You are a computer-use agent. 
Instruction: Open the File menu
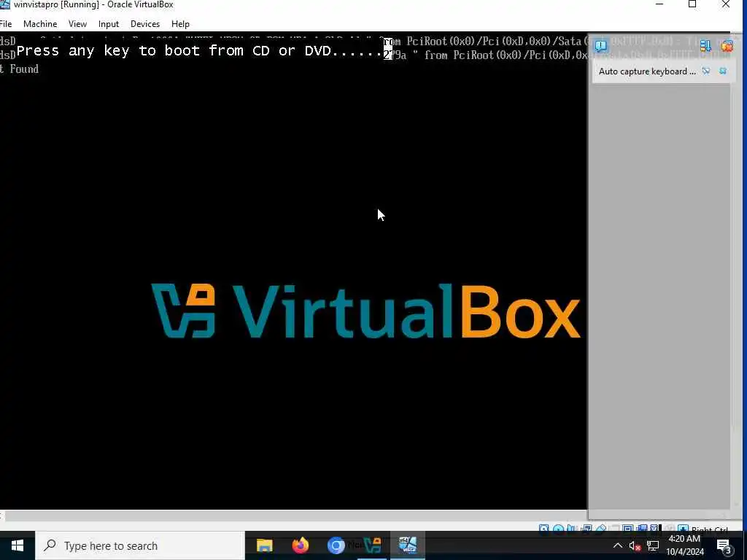[6, 24]
